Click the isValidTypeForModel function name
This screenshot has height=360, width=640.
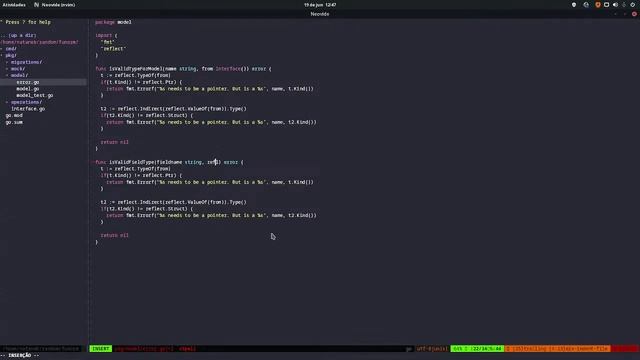(136, 69)
